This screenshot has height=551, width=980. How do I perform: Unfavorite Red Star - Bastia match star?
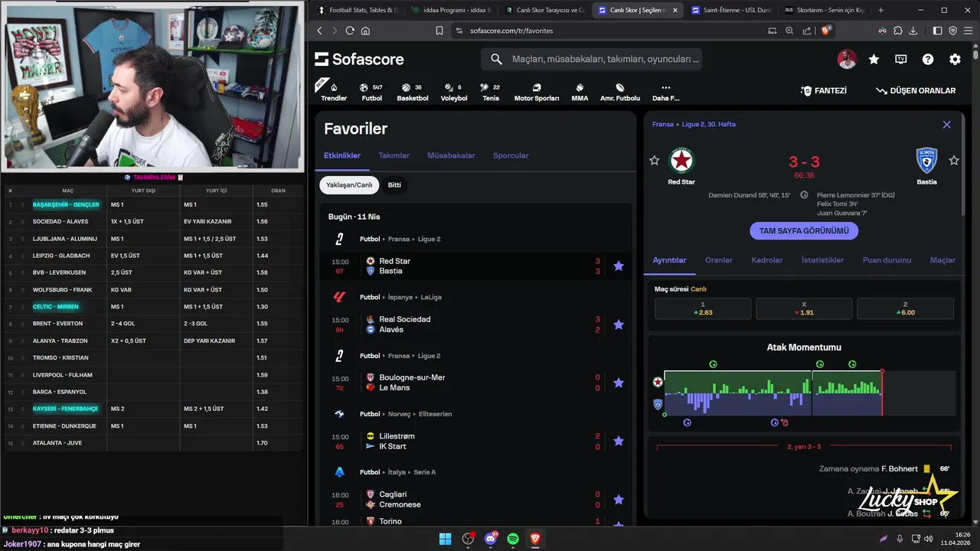pos(619,266)
